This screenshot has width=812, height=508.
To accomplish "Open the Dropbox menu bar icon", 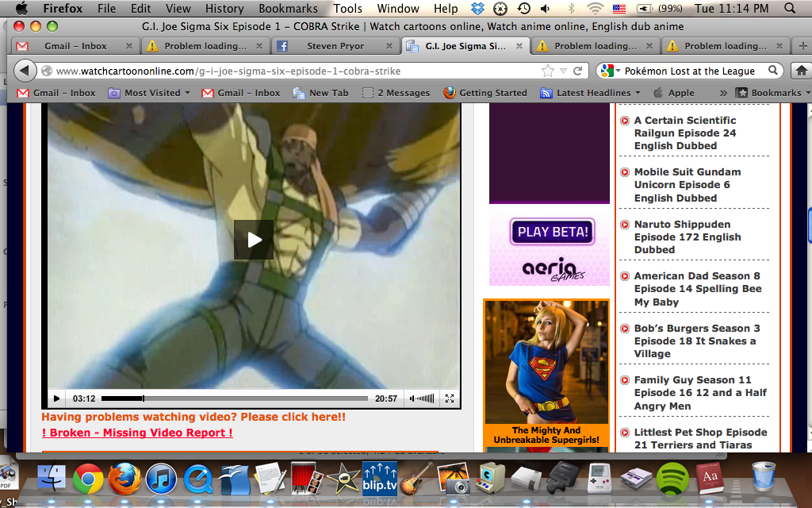I will click(x=477, y=8).
